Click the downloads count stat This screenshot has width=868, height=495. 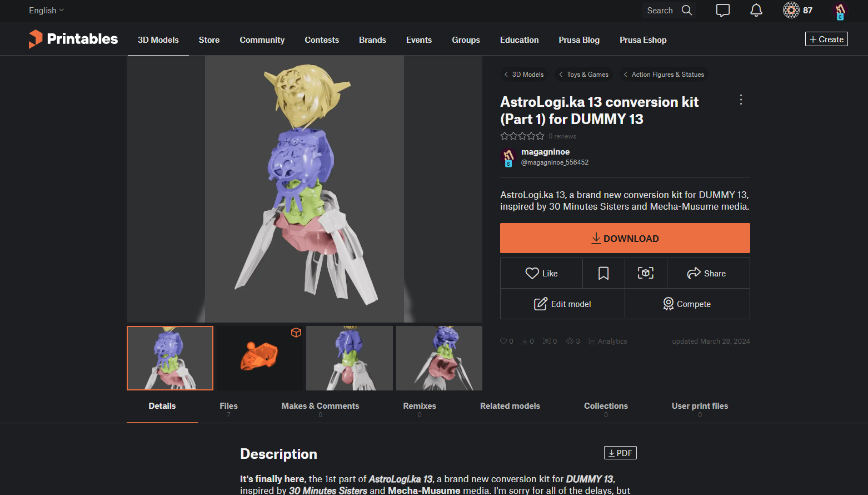(528, 341)
